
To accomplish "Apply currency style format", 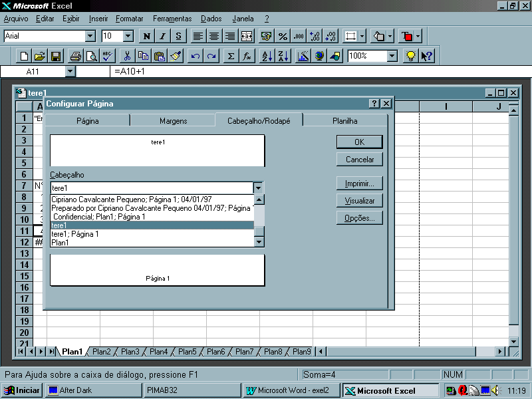I will tap(267, 36).
